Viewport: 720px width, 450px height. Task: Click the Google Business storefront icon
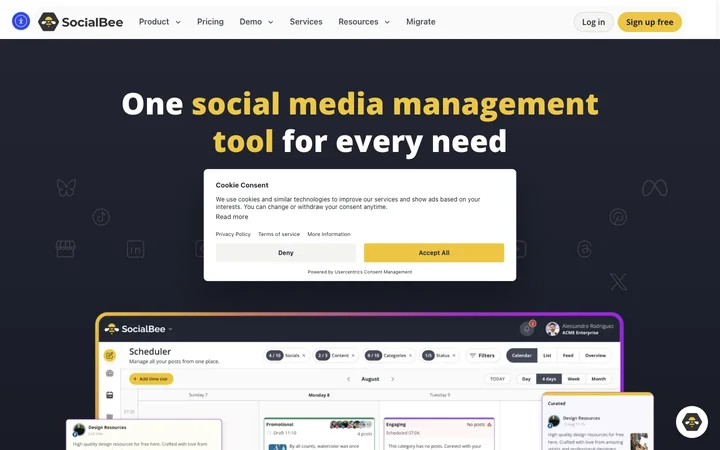(x=65, y=249)
